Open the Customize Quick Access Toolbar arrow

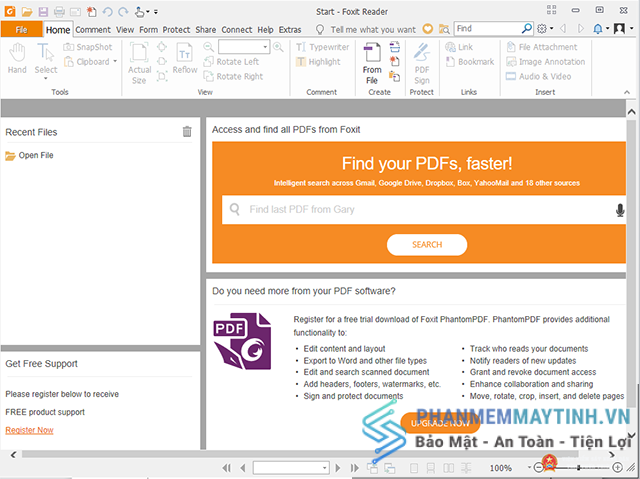[156, 12]
